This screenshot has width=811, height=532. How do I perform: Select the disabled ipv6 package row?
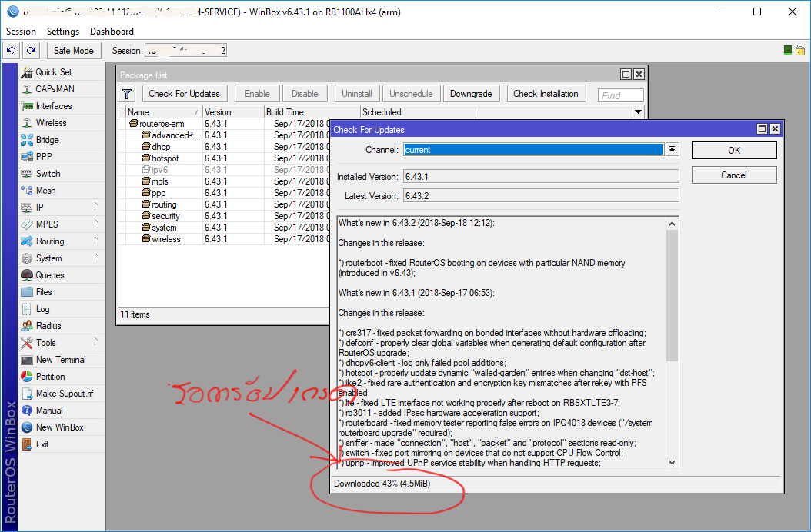click(x=223, y=170)
